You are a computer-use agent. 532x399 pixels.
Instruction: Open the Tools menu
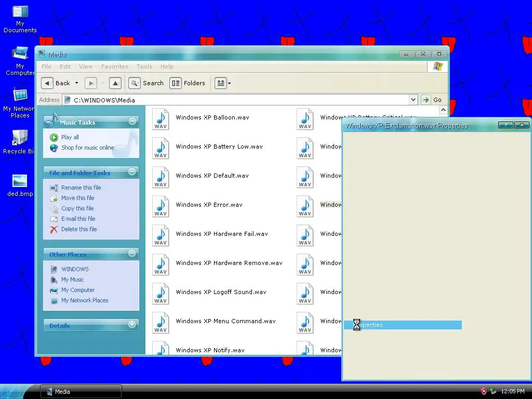point(144,66)
